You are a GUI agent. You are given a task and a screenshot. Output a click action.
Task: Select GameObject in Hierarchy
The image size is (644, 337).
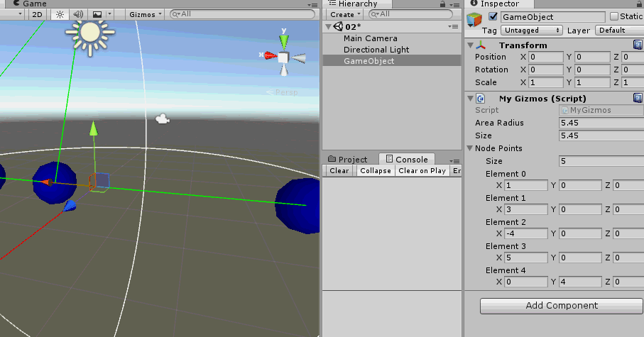click(x=392, y=61)
